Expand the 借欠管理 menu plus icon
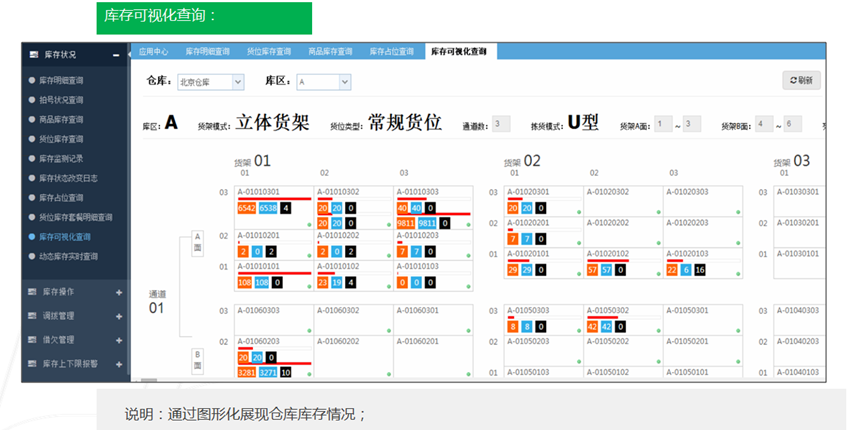Image resolution: width=865 pixels, height=430 pixels. click(119, 340)
